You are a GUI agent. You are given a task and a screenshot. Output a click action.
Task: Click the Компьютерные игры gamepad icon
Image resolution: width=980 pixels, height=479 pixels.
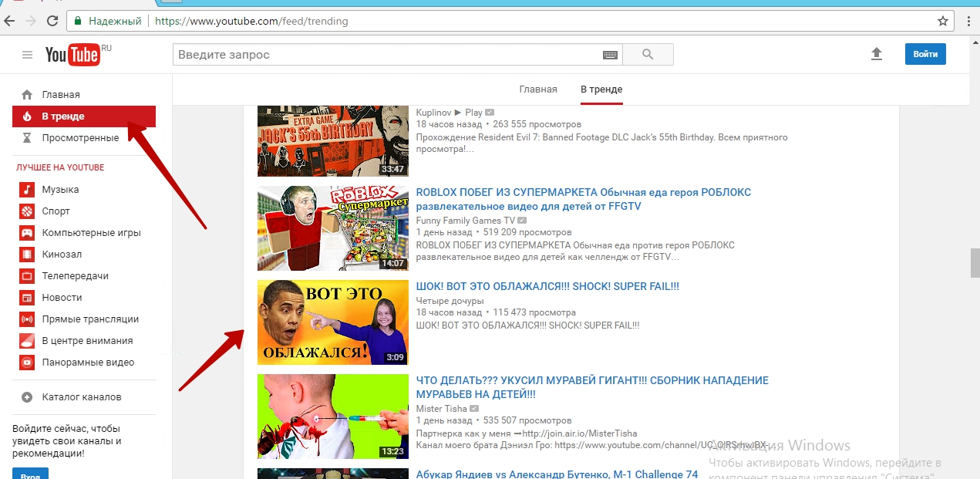tap(27, 233)
